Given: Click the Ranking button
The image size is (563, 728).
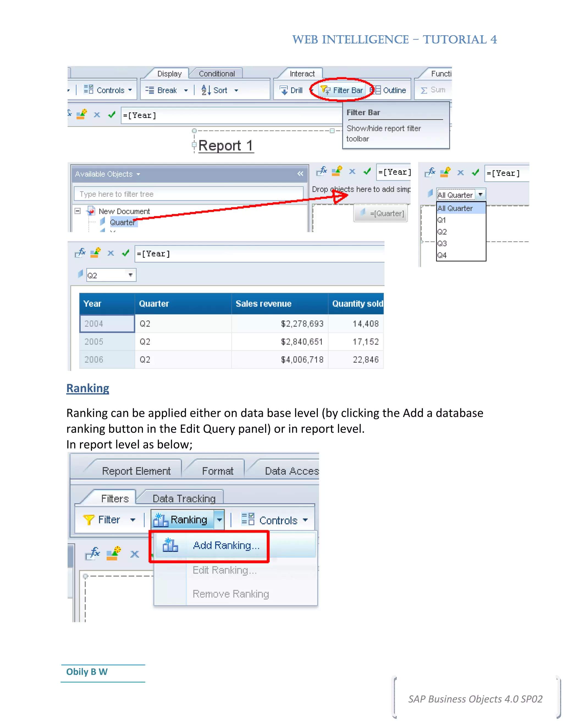Looking at the screenshot, I should [x=182, y=520].
